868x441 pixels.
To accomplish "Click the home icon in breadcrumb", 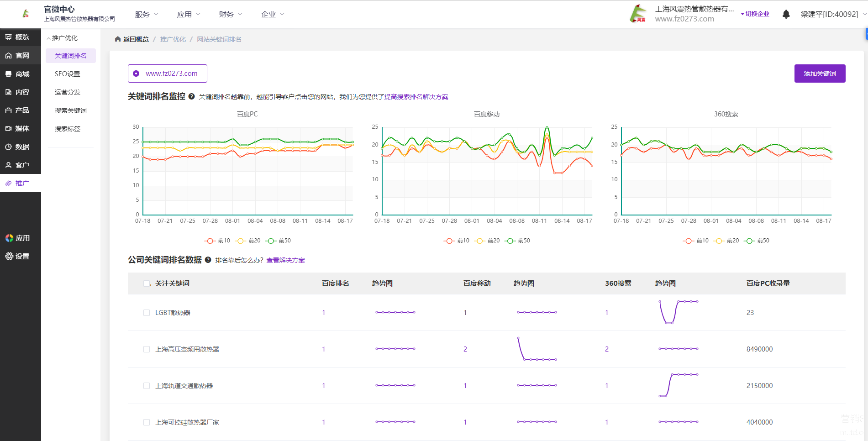I will click(x=118, y=39).
